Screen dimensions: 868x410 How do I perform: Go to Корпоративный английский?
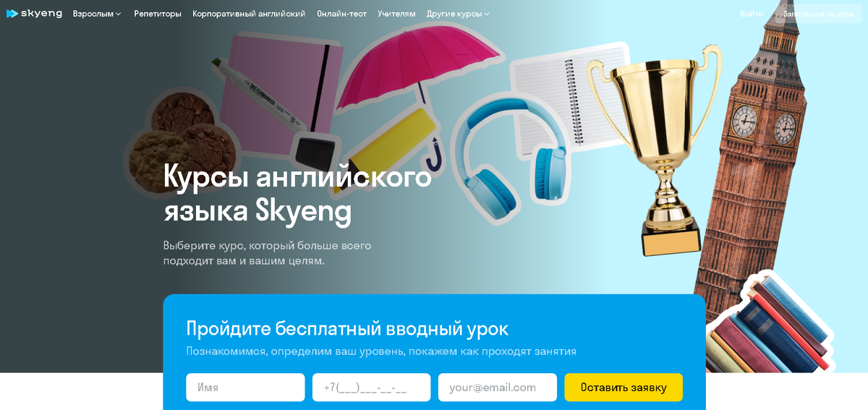coord(249,14)
